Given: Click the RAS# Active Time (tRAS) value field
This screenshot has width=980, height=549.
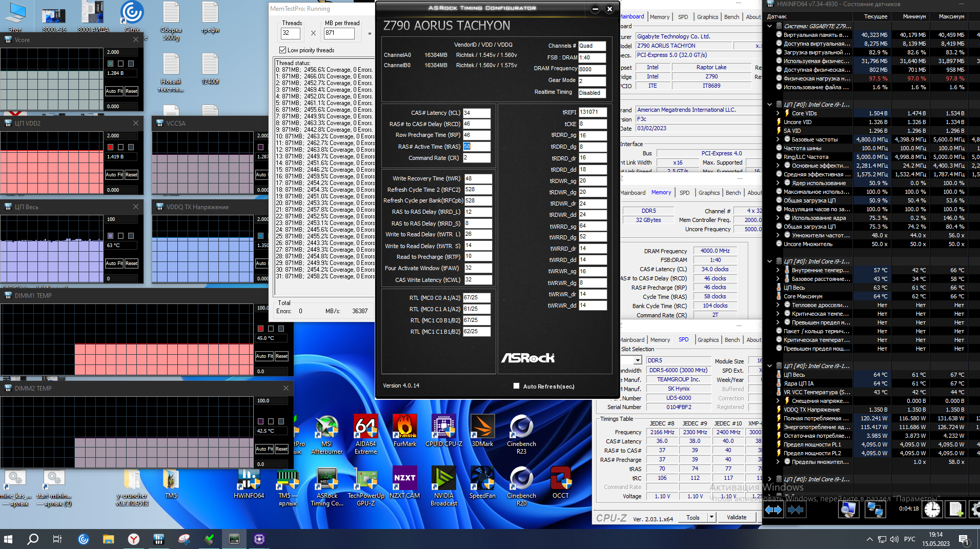Looking at the screenshot, I should pos(476,147).
